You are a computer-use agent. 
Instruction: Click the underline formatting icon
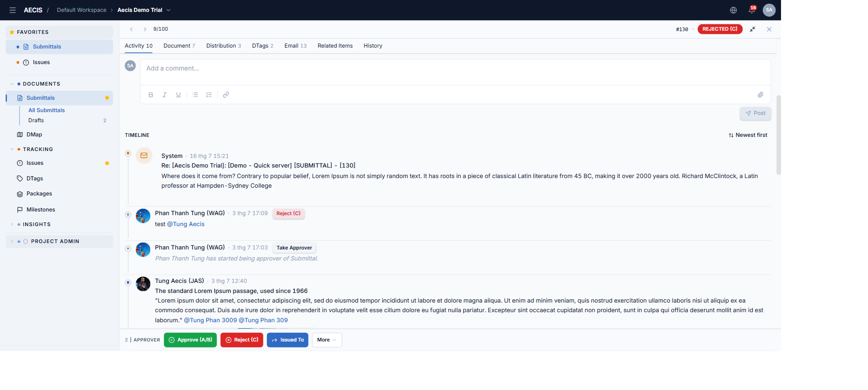click(178, 95)
